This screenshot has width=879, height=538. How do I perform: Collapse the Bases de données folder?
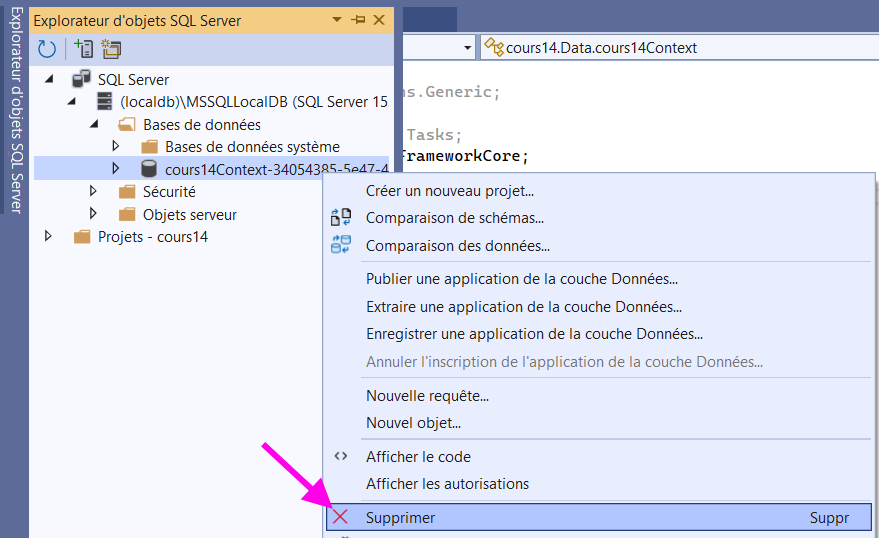point(94,124)
